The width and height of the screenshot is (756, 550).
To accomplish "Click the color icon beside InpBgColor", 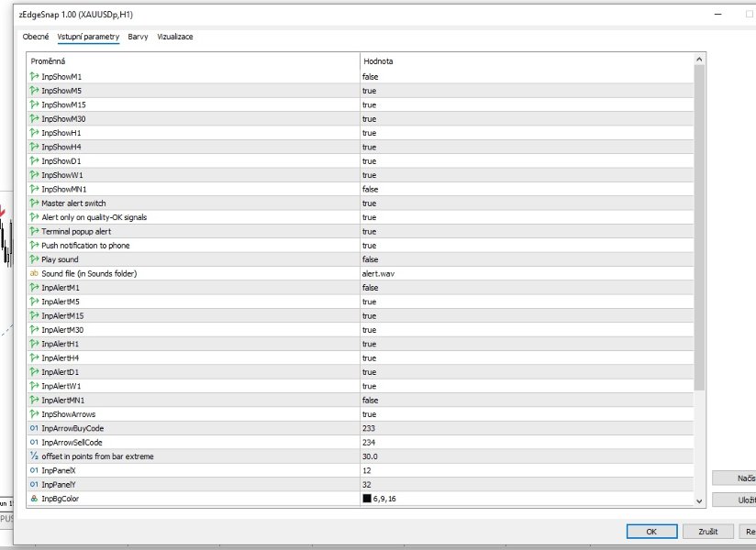I will [34, 498].
